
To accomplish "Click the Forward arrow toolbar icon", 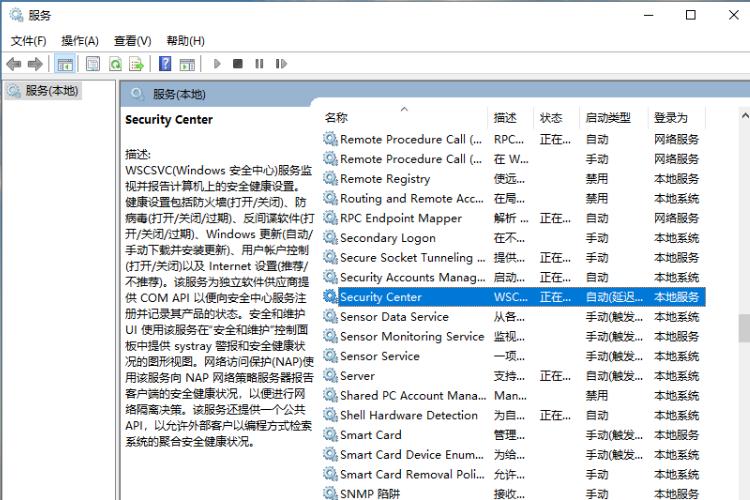I will click(35, 64).
